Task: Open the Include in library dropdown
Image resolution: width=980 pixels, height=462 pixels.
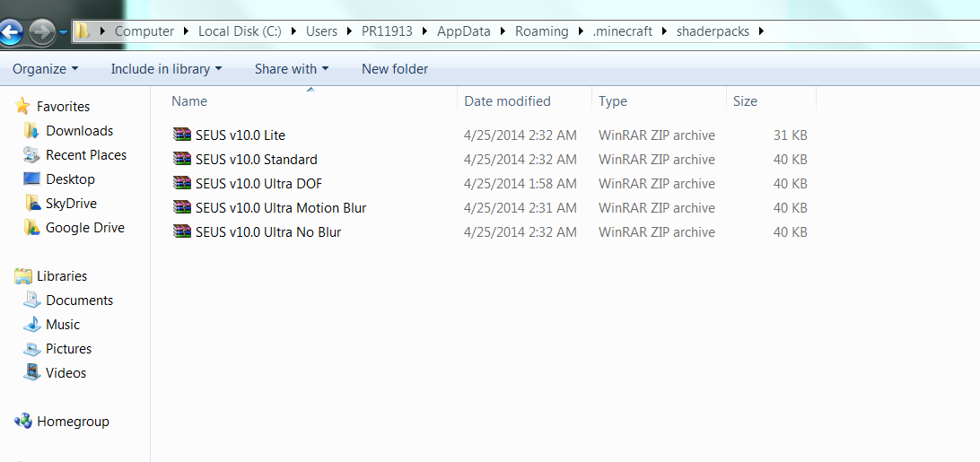Action: (x=166, y=69)
